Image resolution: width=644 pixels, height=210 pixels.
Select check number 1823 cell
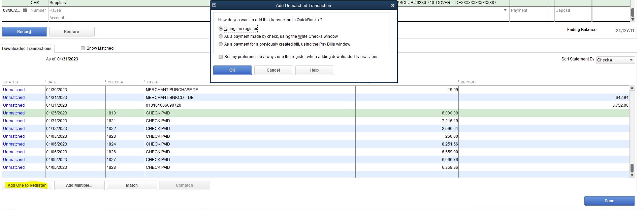pyautogui.click(x=111, y=136)
